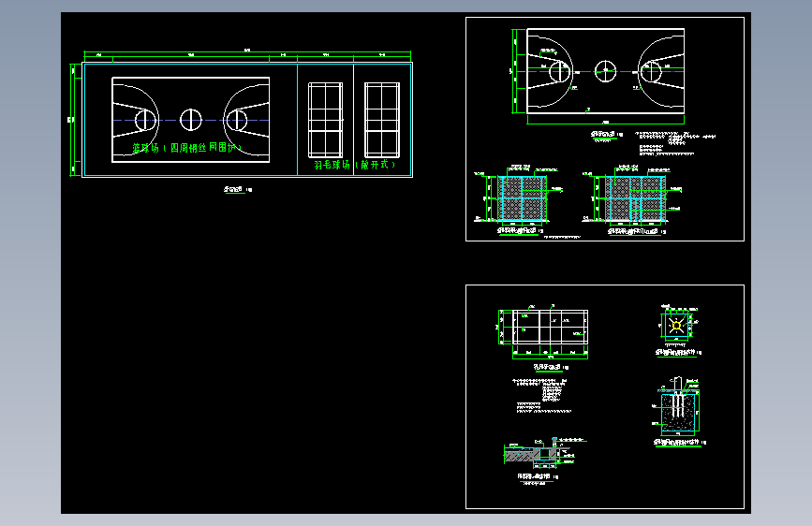The height and width of the screenshot is (526, 812).
Task: Select the right badminton court in the main plan
Action: click(382, 120)
